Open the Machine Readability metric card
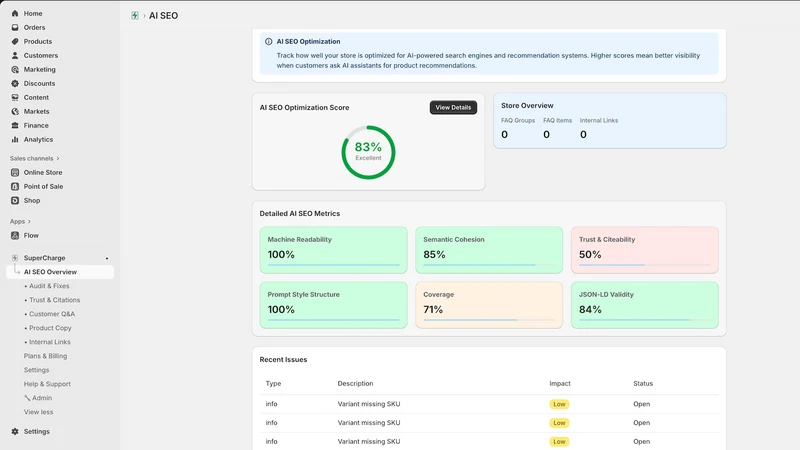This screenshot has width=800, height=450. pyautogui.click(x=333, y=250)
